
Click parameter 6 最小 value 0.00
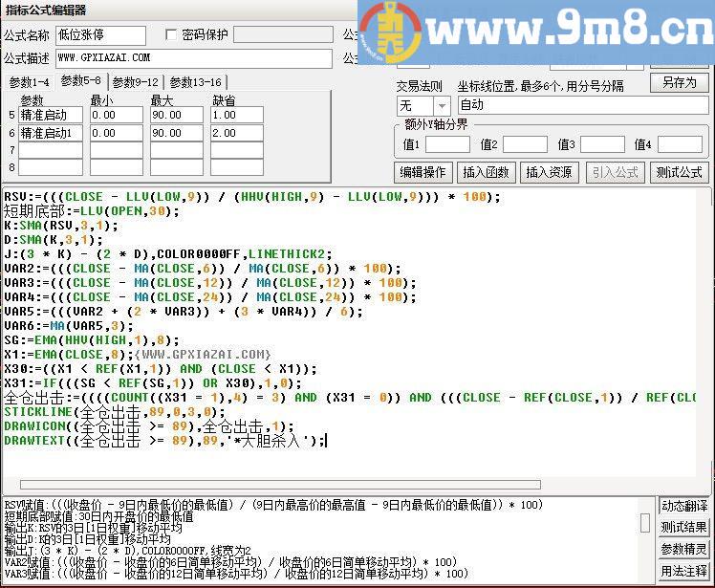coord(117,133)
